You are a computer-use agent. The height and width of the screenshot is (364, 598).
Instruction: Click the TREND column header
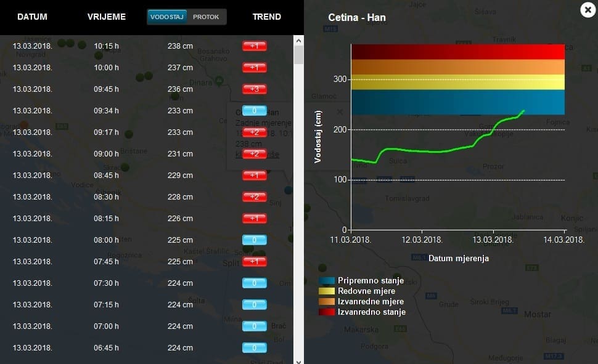(266, 17)
